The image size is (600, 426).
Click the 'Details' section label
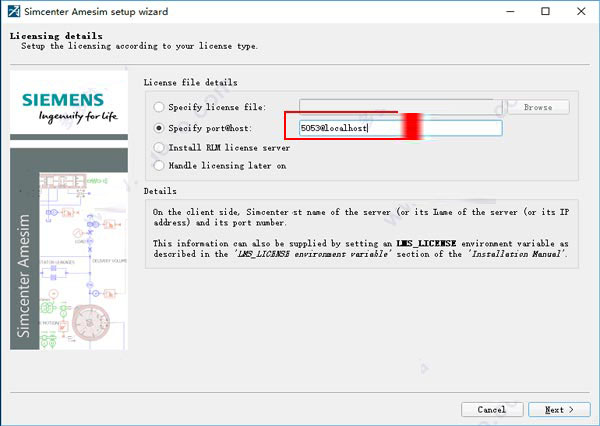coord(160,191)
